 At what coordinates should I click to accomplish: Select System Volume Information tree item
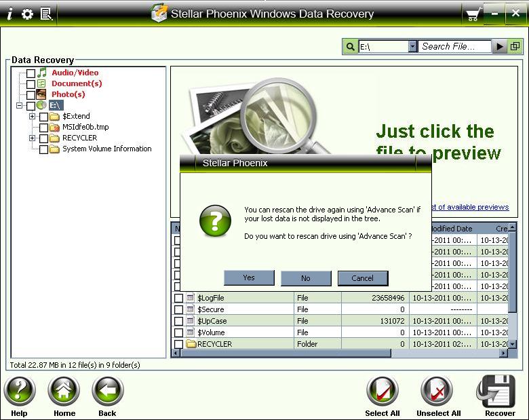(106, 149)
